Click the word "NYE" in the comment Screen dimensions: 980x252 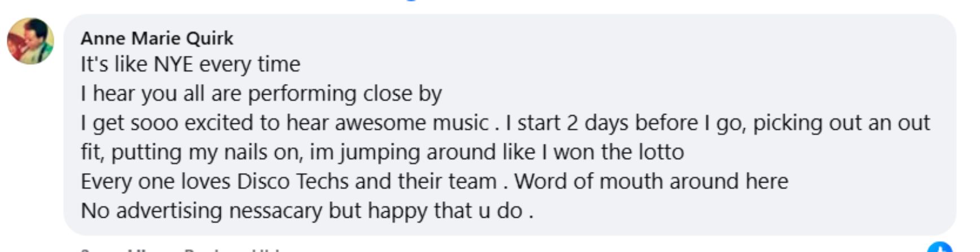173,64
